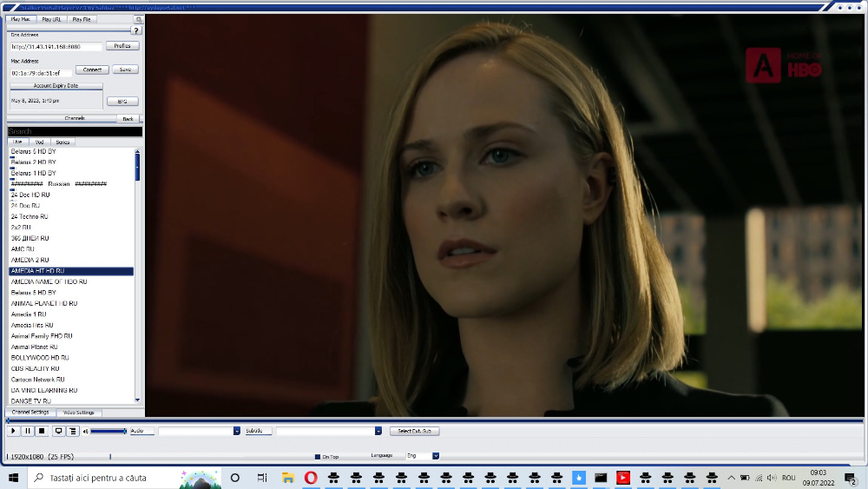Switch to the Play Mac tab

tap(21, 19)
